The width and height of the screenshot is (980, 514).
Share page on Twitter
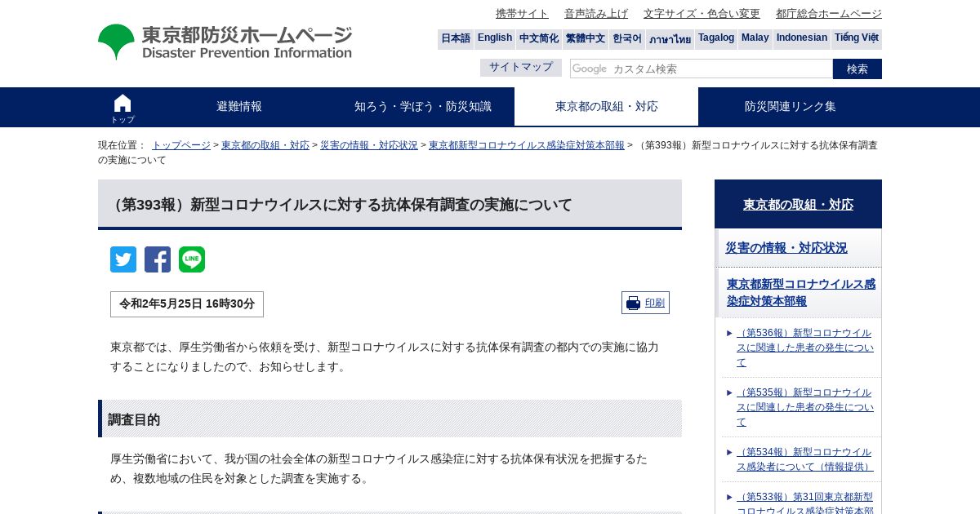[x=123, y=259]
